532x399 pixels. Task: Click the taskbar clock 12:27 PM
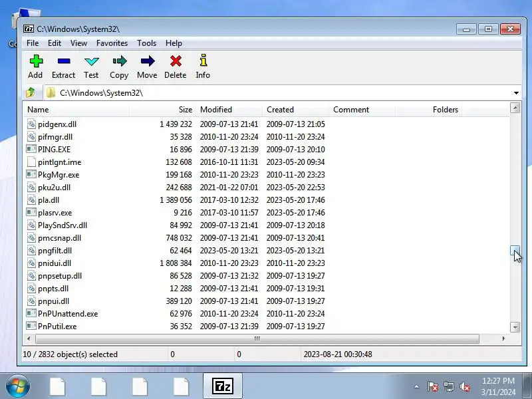(498, 381)
